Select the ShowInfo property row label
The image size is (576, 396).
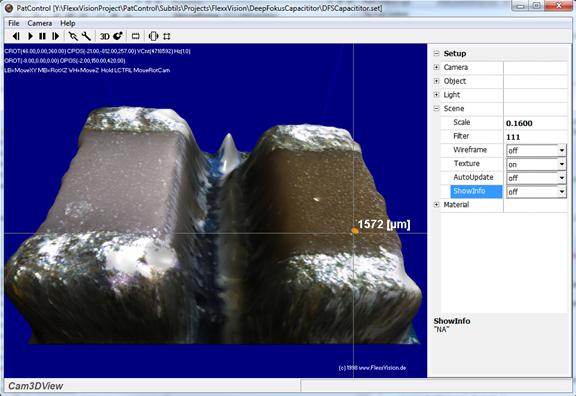point(476,191)
